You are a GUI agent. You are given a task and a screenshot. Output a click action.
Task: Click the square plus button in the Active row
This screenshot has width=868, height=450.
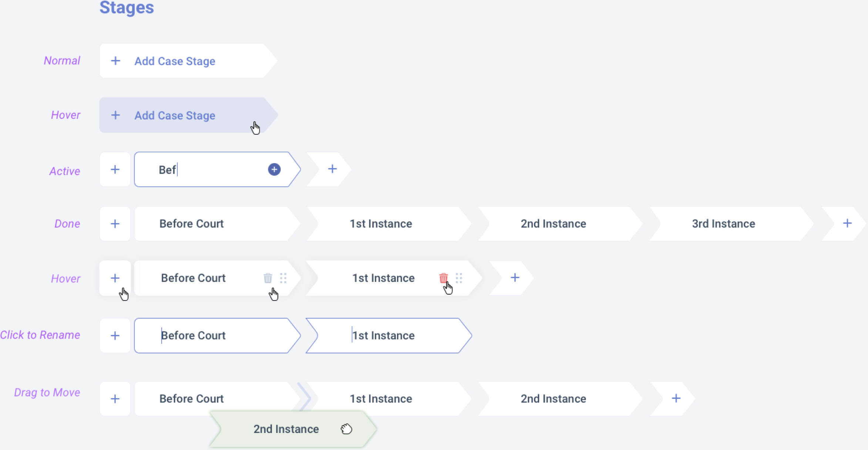click(115, 169)
